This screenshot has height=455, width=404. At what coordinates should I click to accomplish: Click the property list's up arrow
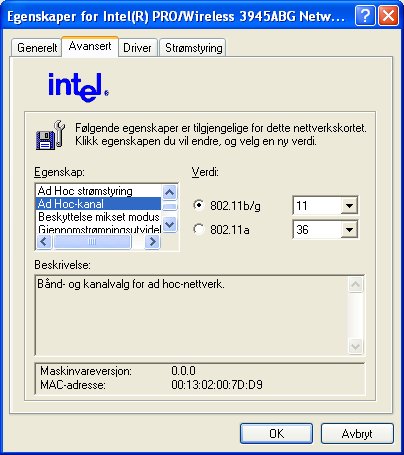click(170, 192)
